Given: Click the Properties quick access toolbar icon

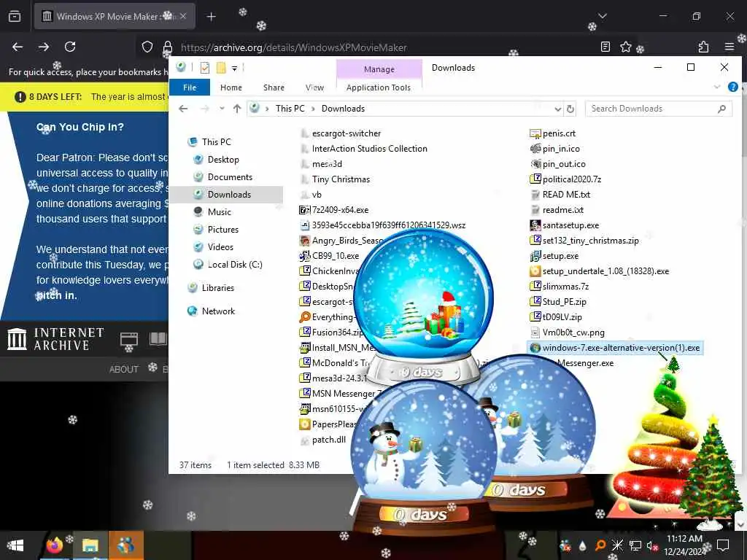Looking at the screenshot, I should click(x=205, y=68).
